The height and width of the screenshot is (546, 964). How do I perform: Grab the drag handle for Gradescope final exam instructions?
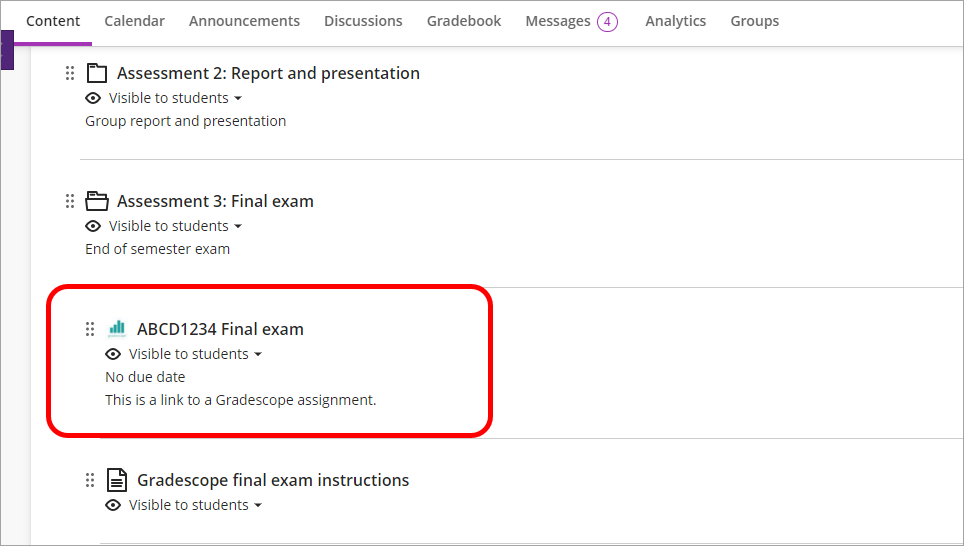(x=90, y=480)
